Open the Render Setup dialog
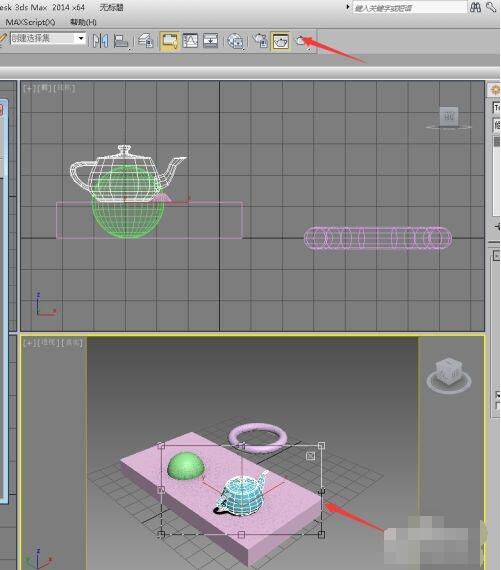 [x=260, y=41]
